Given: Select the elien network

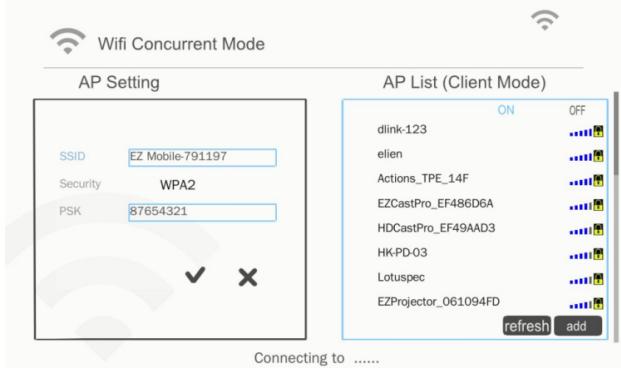Looking at the screenshot, I should [390, 154].
